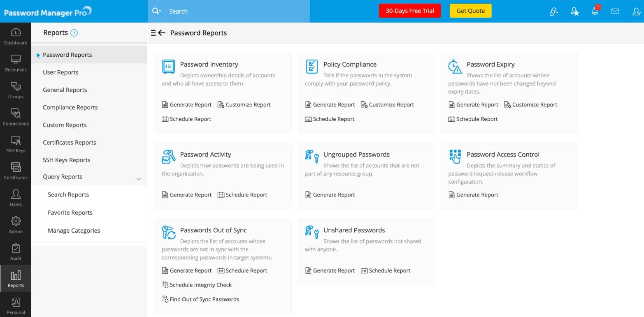Click the Get Quote button
Image resolution: width=644 pixels, height=317 pixels.
click(471, 11)
